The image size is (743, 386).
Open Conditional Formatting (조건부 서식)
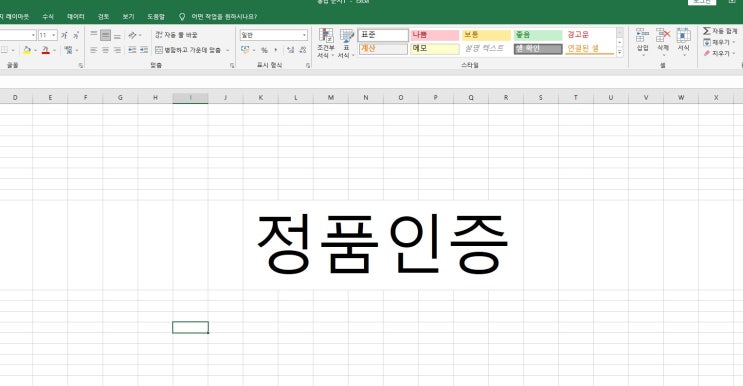[x=326, y=43]
